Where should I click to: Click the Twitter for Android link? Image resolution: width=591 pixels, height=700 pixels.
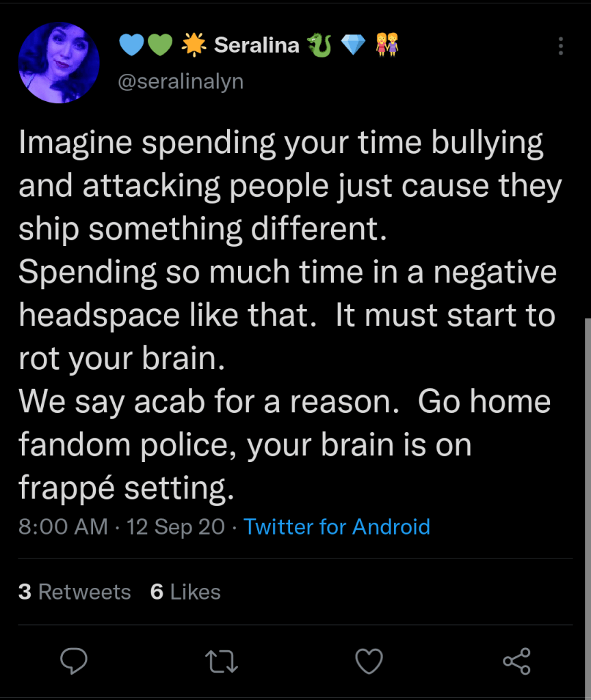[x=337, y=527]
